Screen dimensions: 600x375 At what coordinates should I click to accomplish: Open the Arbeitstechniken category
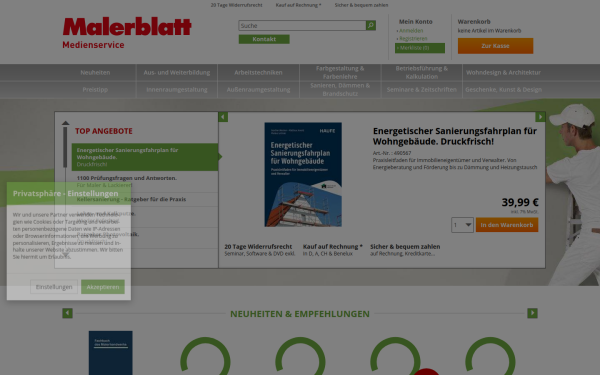click(258, 72)
